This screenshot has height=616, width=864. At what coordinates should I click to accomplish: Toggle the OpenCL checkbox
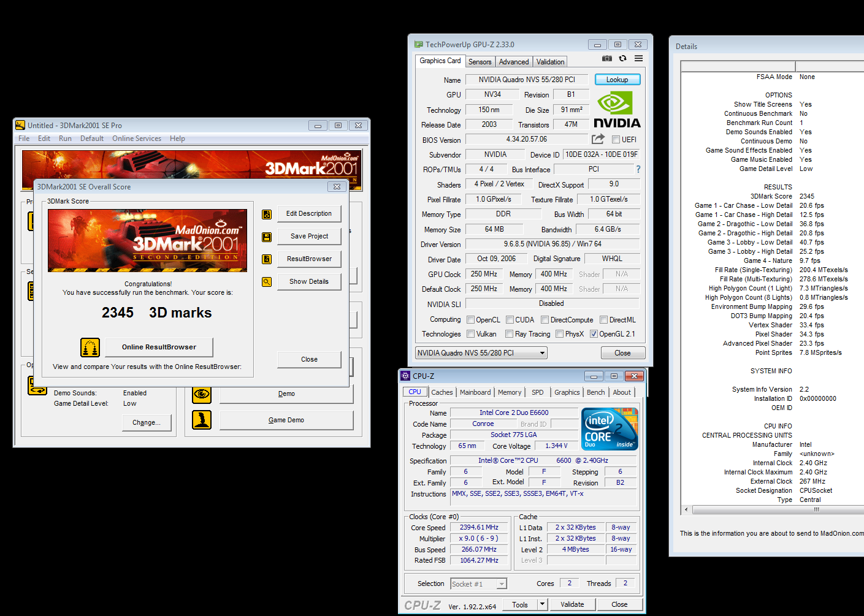tap(470, 320)
